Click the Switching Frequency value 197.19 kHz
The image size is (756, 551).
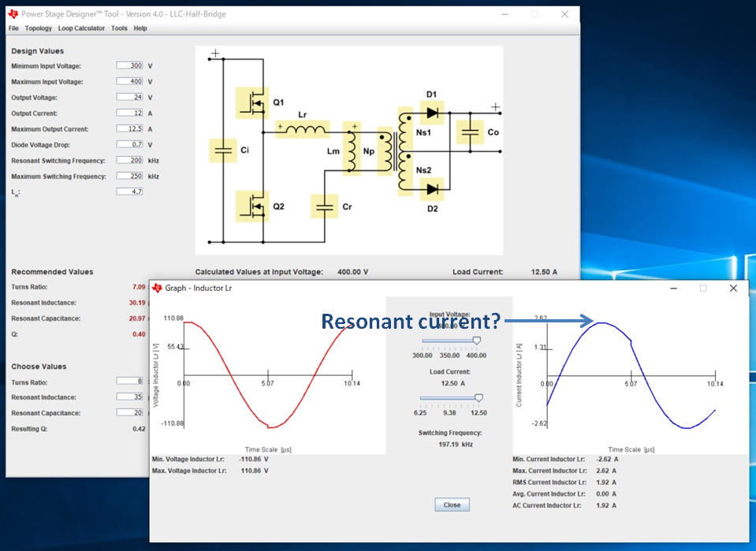click(x=455, y=445)
